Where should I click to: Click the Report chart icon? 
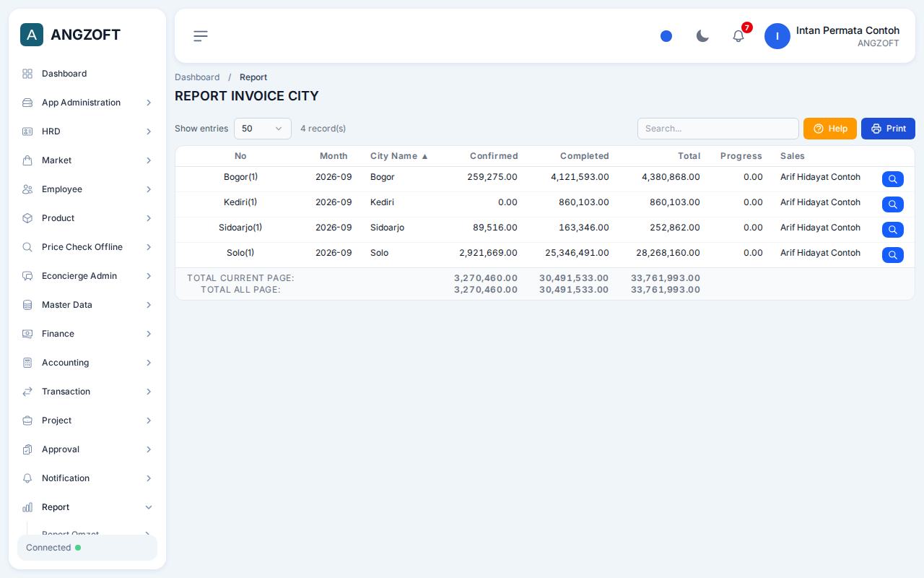(27, 507)
